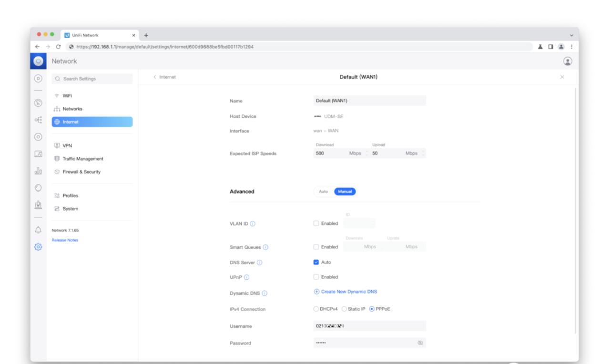This screenshot has width=611, height=364.
Task: Click the user account avatar icon
Action: [567, 61]
